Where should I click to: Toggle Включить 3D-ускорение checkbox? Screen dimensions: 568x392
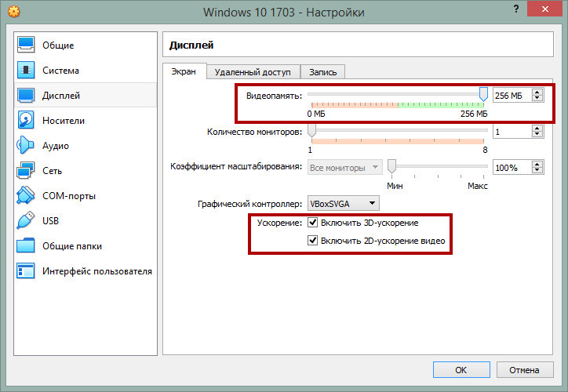pos(312,222)
